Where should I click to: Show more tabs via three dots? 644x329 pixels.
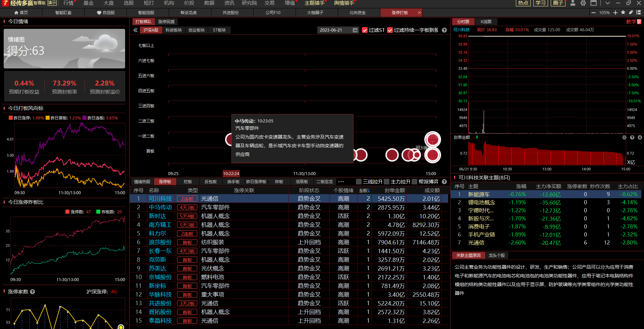coord(341,181)
